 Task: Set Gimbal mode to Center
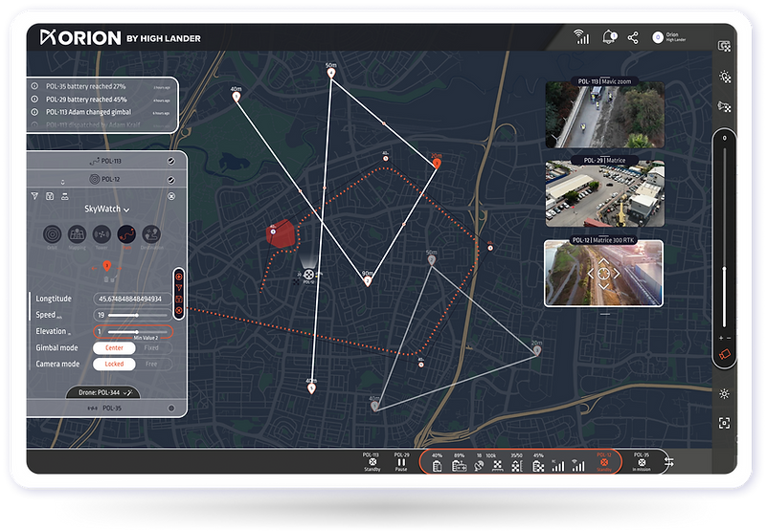coord(114,348)
